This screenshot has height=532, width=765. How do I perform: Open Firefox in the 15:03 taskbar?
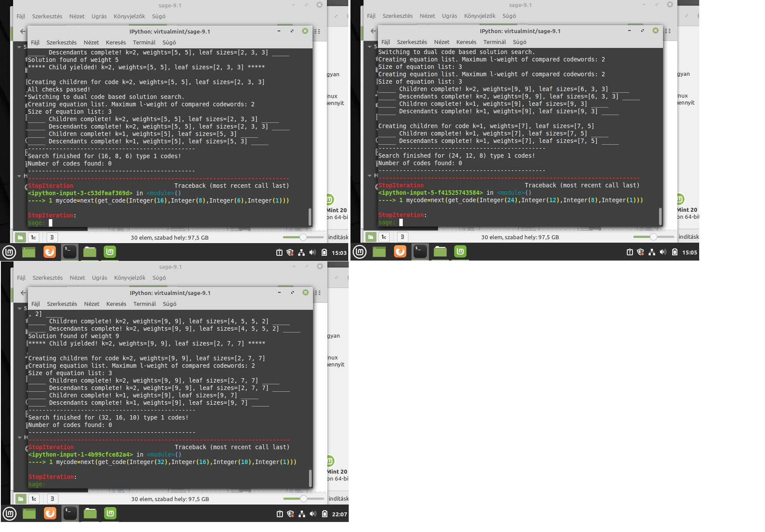coord(50,252)
